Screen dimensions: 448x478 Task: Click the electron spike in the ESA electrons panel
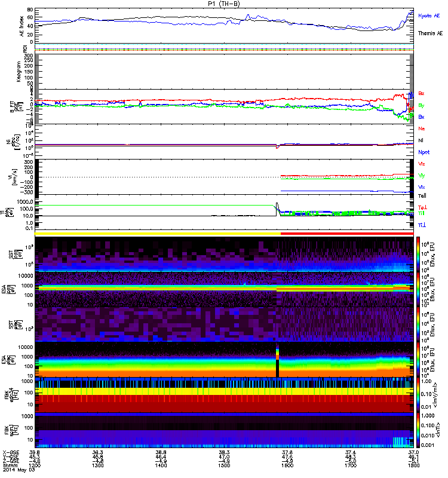pos(277,360)
